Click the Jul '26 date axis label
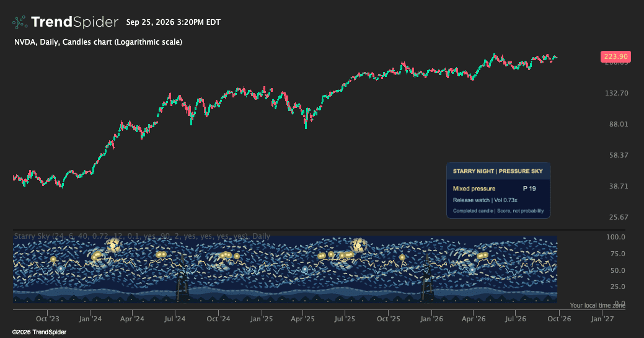This screenshot has width=644, height=338. click(x=516, y=319)
